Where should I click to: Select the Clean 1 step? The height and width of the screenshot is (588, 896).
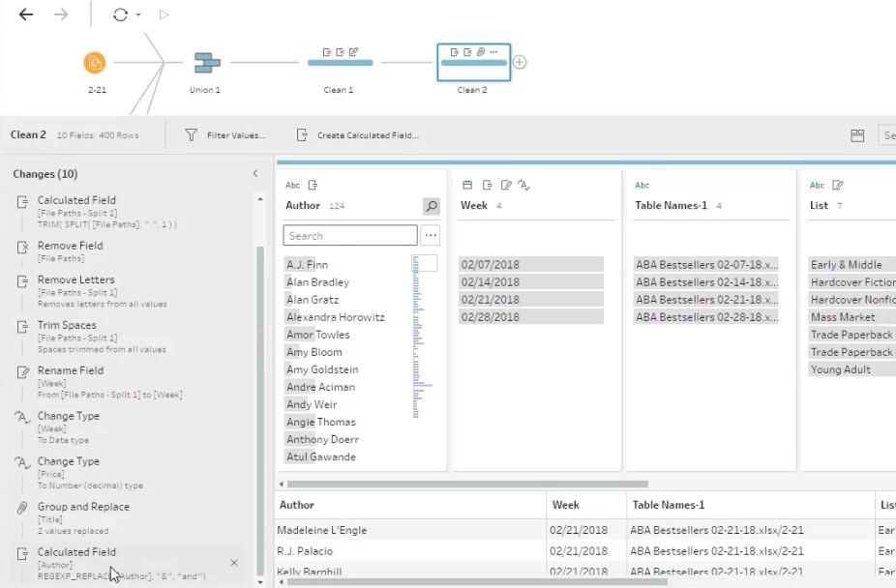click(339, 63)
